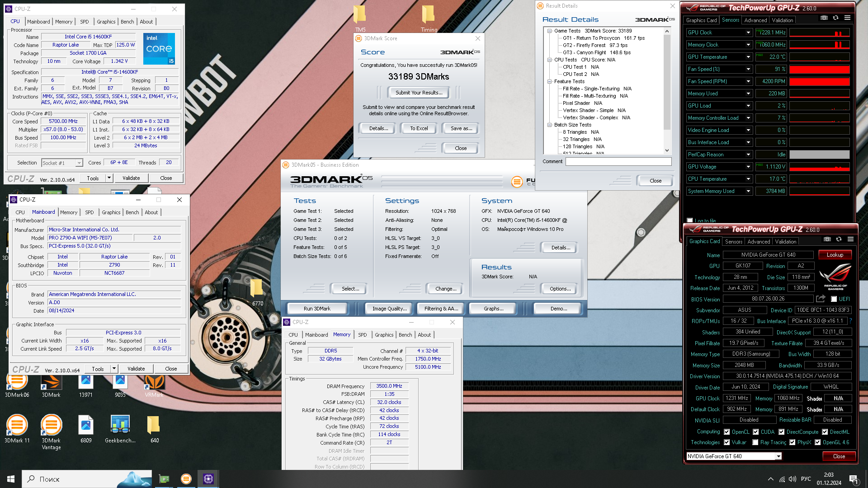The width and height of the screenshot is (868, 488).
Task: Click refresh icon in GPU-Z Graphics Card window
Action: click(839, 239)
